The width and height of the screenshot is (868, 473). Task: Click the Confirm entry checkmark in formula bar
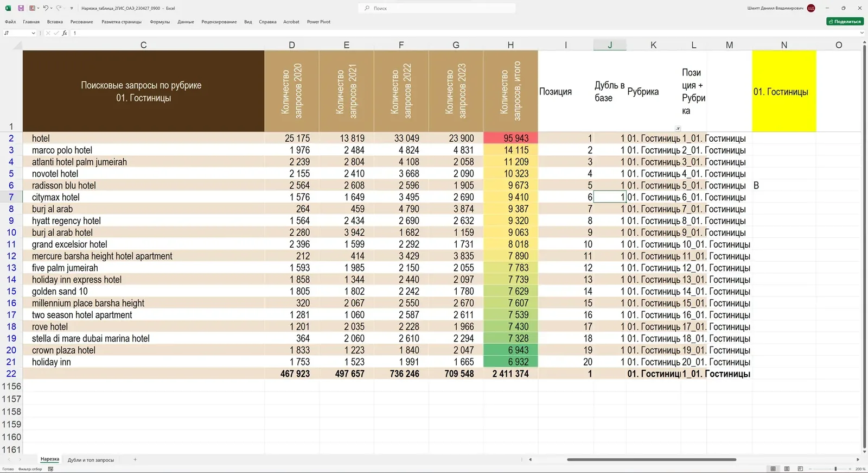coord(56,33)
